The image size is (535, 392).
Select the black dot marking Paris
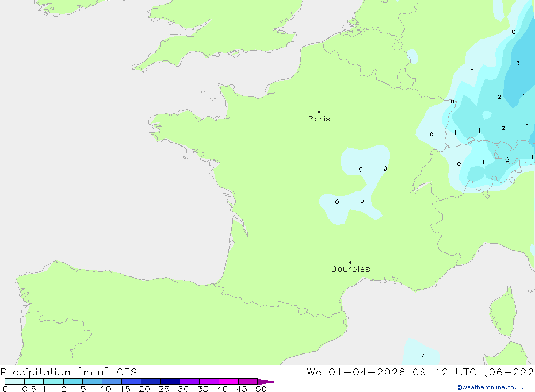[319, 112]
